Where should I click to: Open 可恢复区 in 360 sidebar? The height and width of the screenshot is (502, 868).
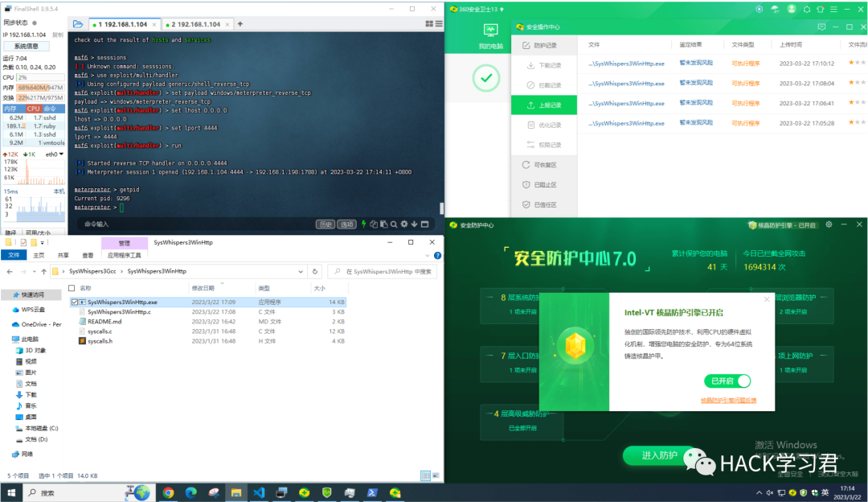click(543, 165)
